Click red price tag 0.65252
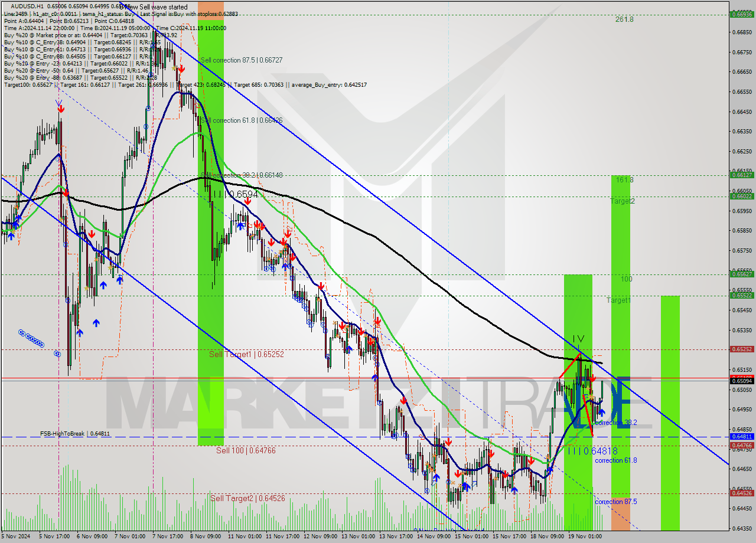The width and height of the screenshot is (756, 543). pos(741,349)
